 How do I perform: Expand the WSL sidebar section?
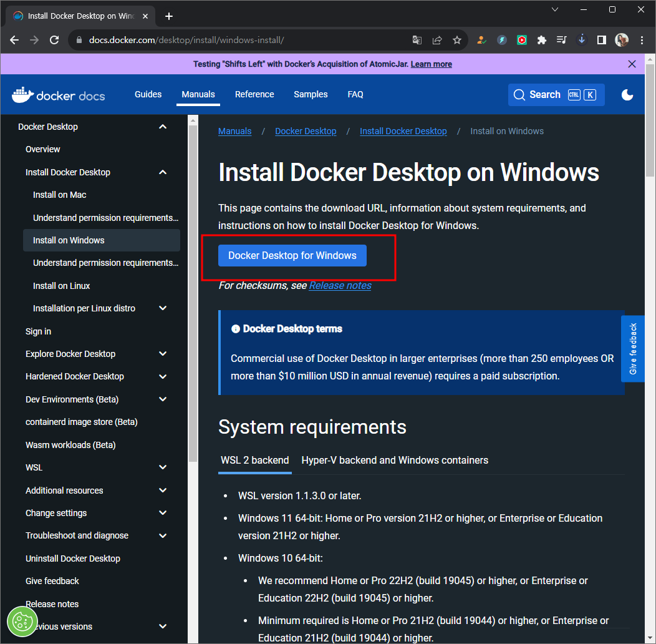coord(163,467)
